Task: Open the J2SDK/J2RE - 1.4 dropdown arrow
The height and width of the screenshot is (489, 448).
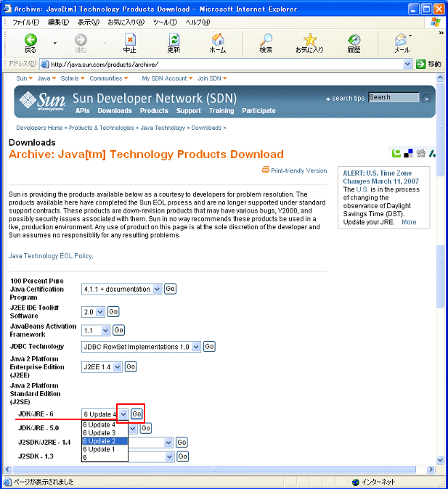Action: pos(168,443)
